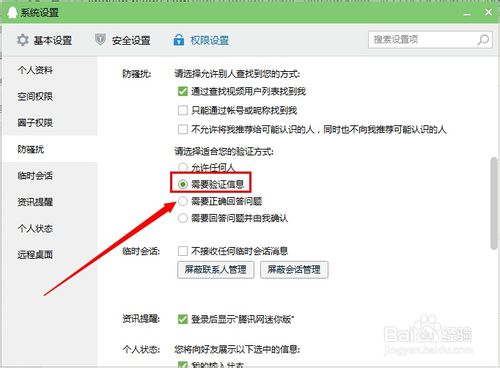Uncheck 通过查找视频用户列表找到我

pos(183,91)
